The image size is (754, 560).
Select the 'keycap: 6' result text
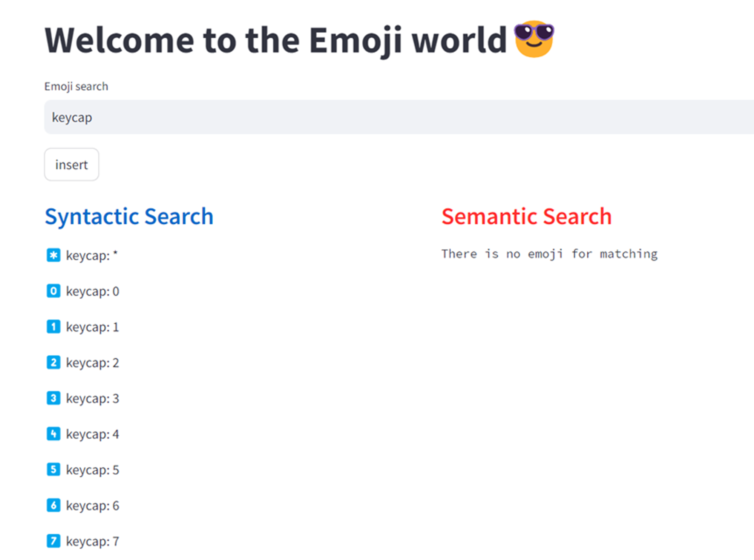(92, 506)
